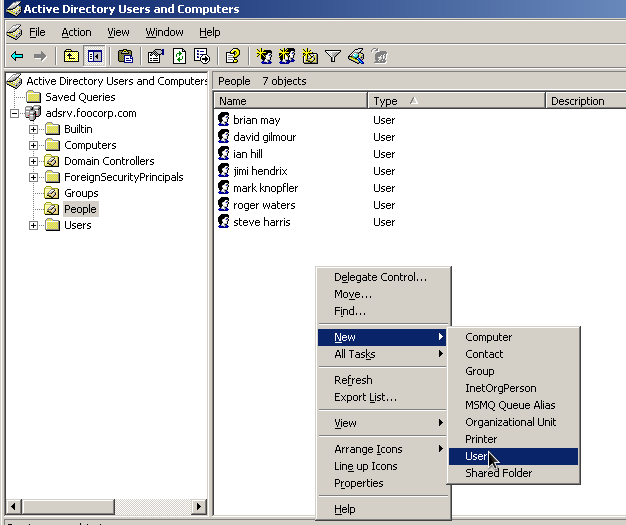Select Export List... in context menu
This screenshot has height=525, width=626.
(x=382, y=397)
